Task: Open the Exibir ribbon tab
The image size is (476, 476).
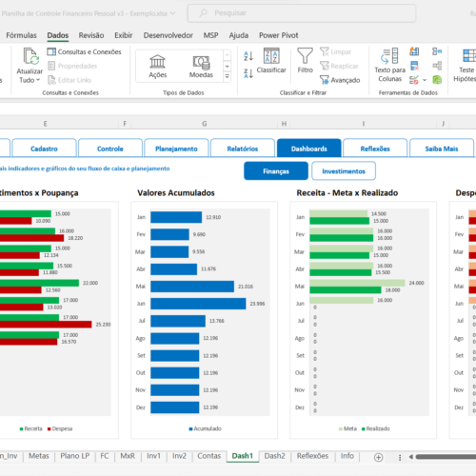Action: 124,35
